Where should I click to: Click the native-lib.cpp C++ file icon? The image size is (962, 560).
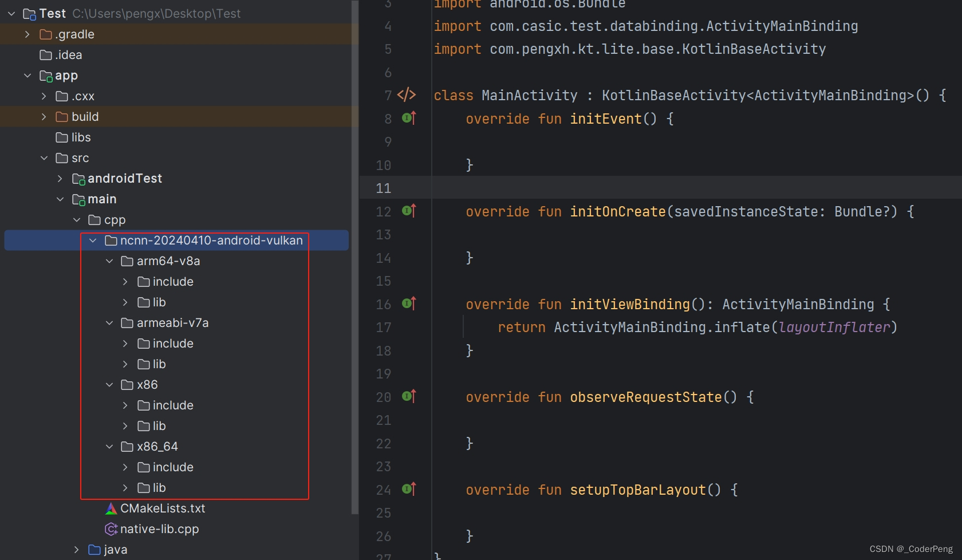coord(111,529)
